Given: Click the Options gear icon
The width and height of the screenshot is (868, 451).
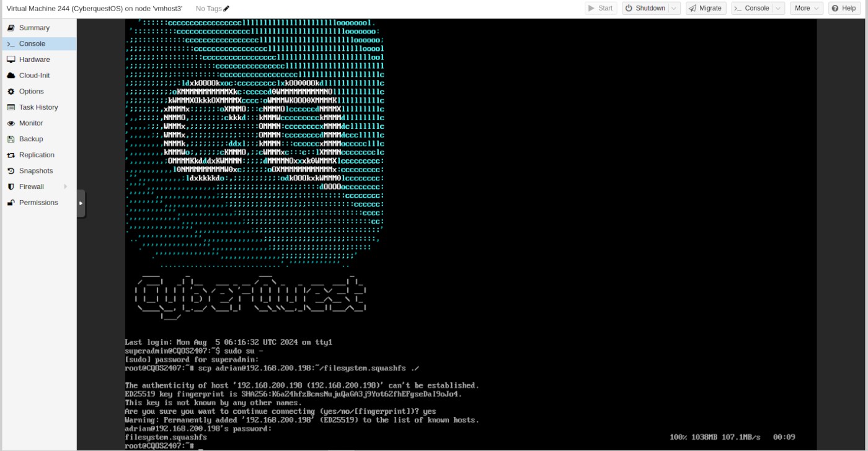Looking at the screenshot, I should 11,92.
